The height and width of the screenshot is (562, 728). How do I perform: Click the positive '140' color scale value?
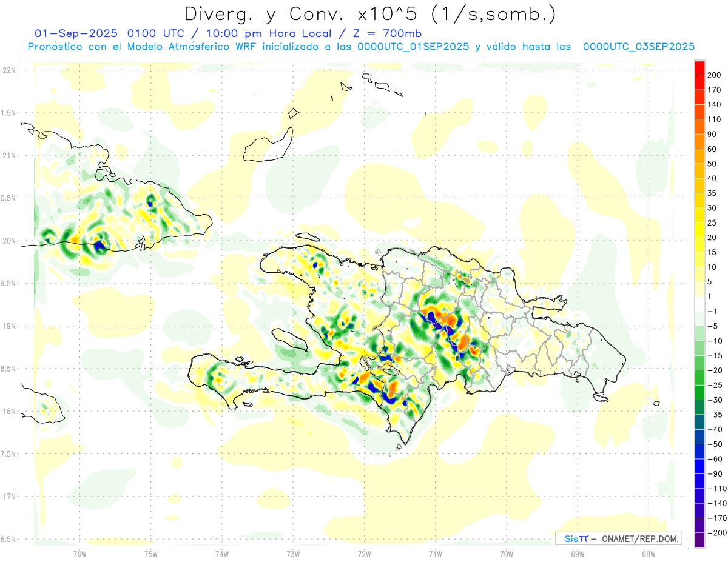click(x=714, y=104)
